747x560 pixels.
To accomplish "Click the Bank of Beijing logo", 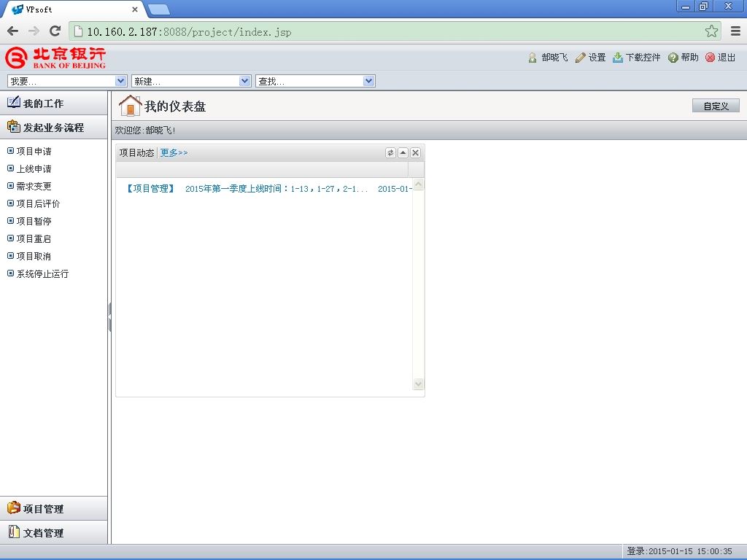I will pos(55,58).
